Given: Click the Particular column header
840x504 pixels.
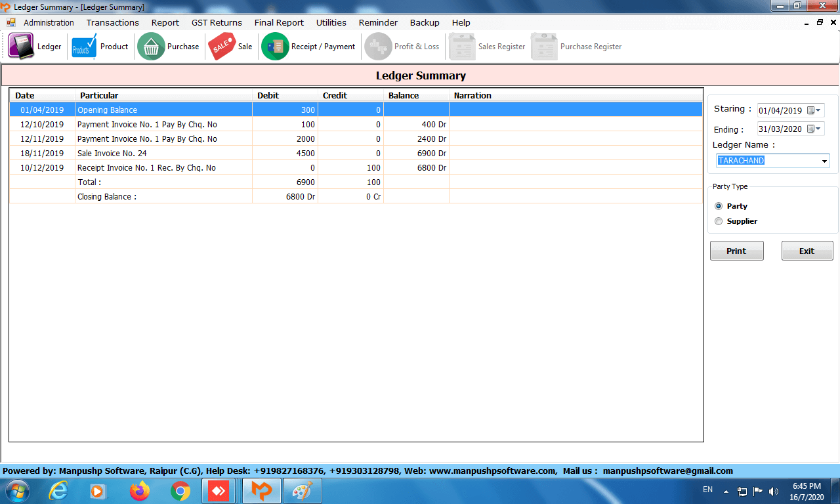Looking at the screenshot, I should click(163, 95).
